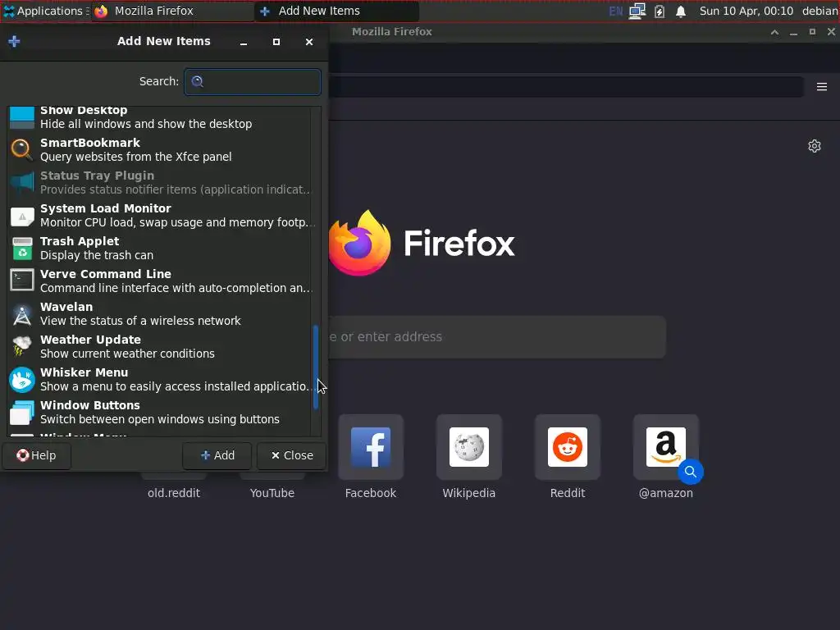840x630 pixels.
Task: Open the Applications menu
Action: point(44,11)
